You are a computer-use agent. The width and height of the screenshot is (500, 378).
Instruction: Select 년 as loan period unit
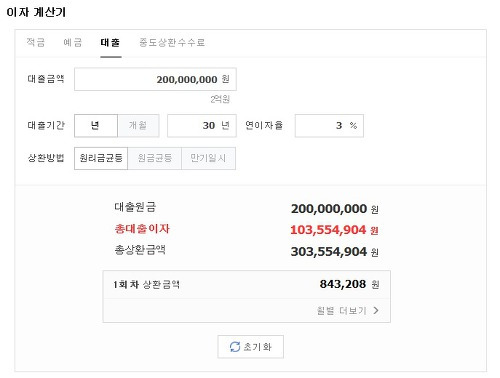tap(96, 126)
